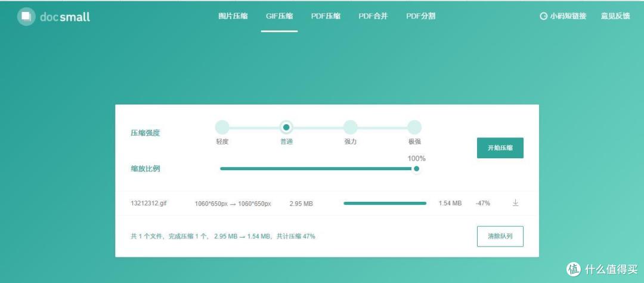Click the 缩放比例 slider handle
Image resolution: width=644 pixels, height=283 pixels.
click(x=416, y=168)
